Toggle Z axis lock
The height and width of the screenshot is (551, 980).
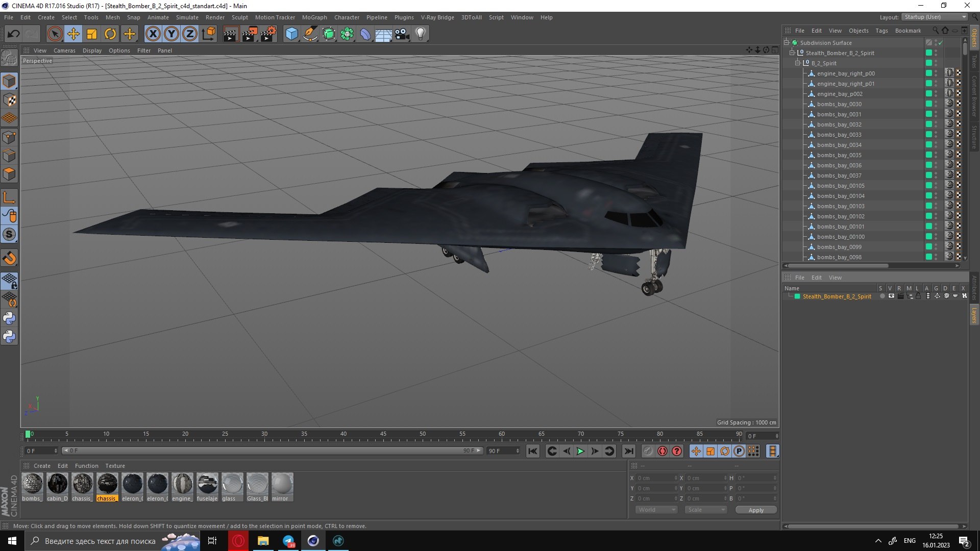point(190,34)
